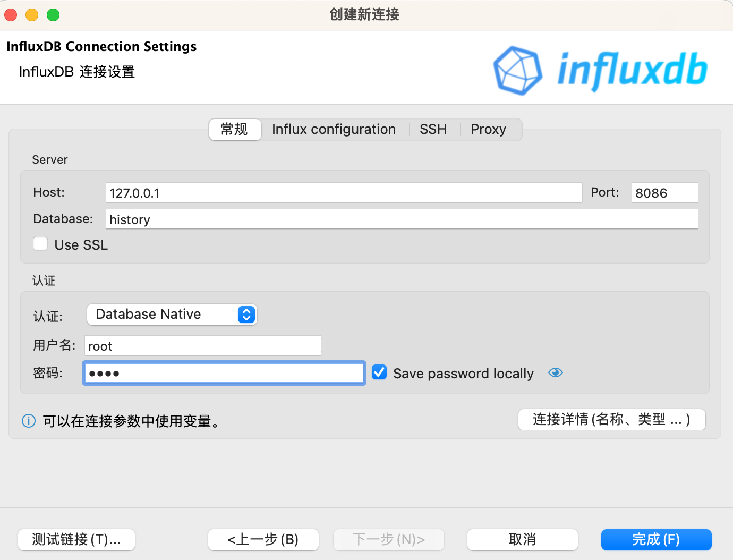
Task: Switch to the Influx configuration tab
Action: pyautogui.click(x=334, y=129)
